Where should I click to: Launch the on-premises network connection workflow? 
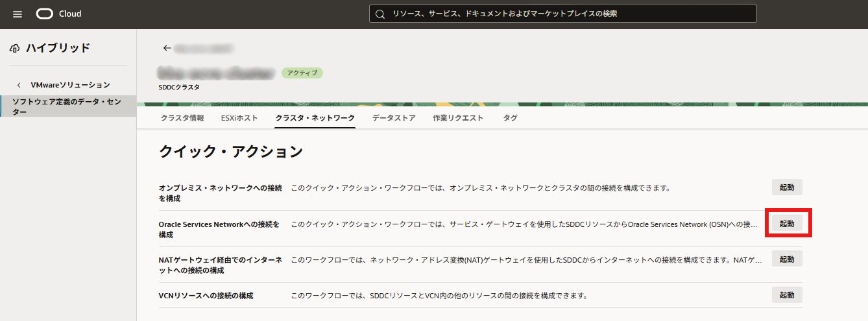[x=787, y=187]
